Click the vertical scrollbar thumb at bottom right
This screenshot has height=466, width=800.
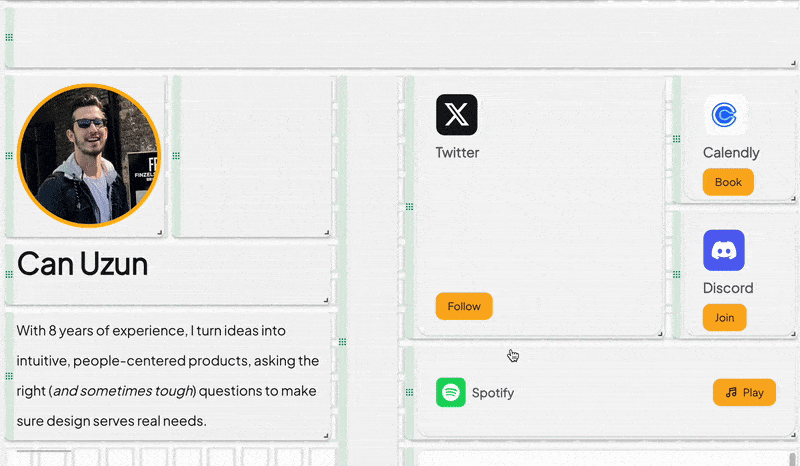pyautogui.click(x=792, y=458)
